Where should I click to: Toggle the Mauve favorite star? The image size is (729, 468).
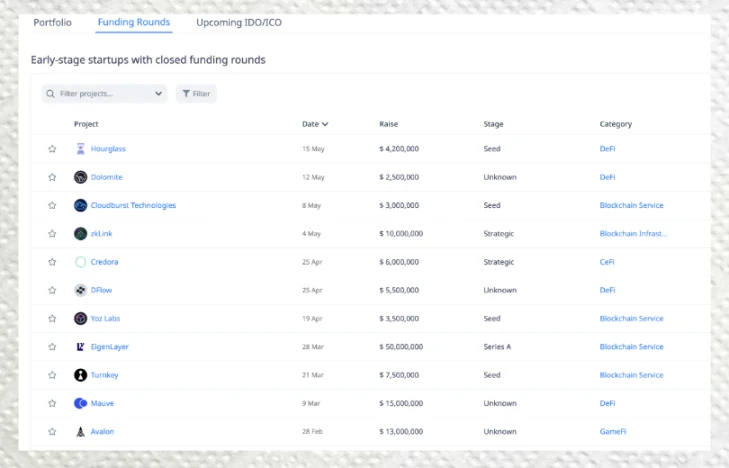52,403
